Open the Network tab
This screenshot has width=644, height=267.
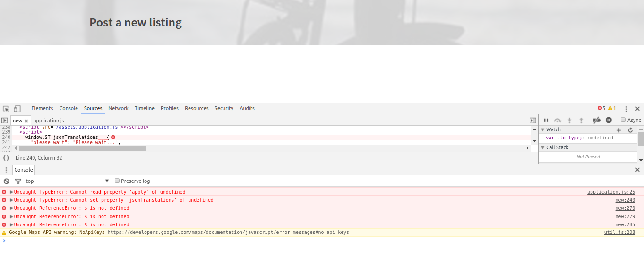coord(118,108)
